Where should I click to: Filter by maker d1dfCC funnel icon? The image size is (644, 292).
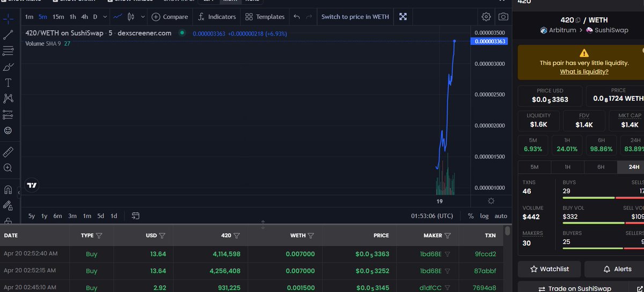coord(448,288)
